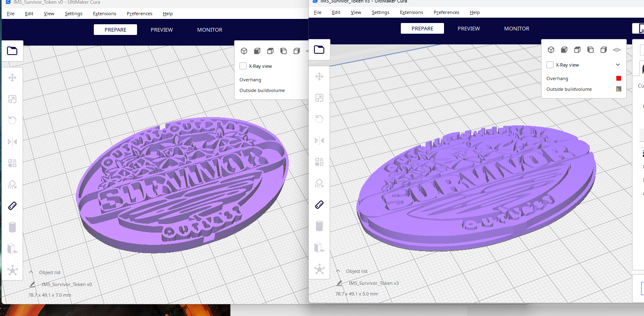Switch to top view in the v0 window
The image size is (644, 316).
(x=270, y=51)
